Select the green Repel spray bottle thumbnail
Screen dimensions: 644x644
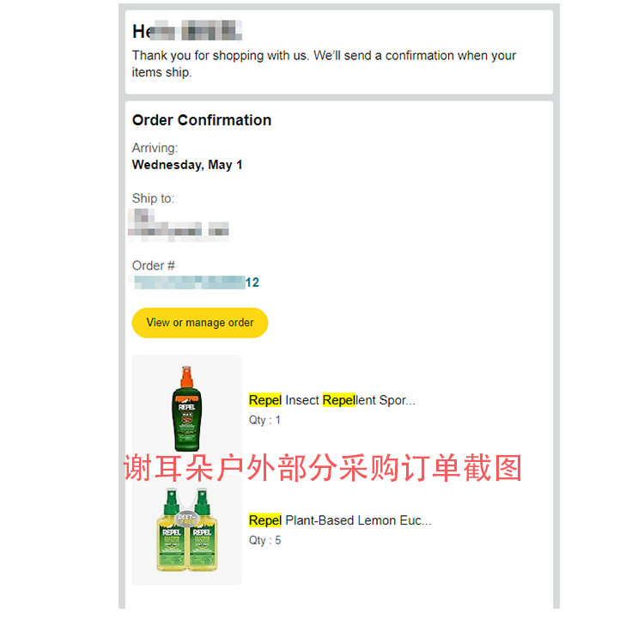coord(187,408)
